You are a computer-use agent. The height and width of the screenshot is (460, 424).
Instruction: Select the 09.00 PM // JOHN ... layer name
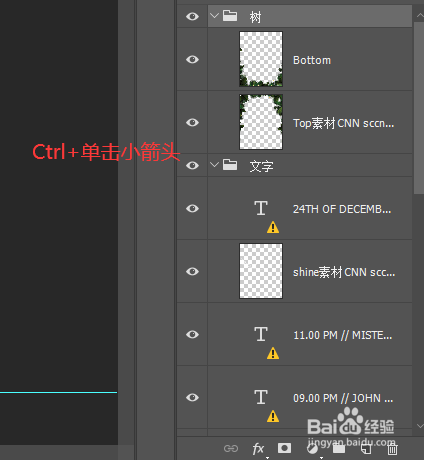(343, 398)
